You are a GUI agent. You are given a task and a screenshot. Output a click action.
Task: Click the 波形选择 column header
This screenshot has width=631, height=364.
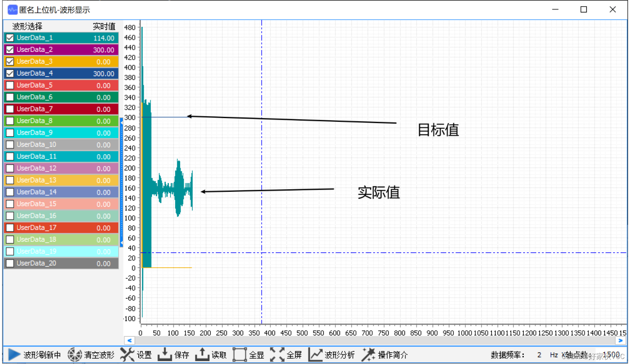coord(28,26)
